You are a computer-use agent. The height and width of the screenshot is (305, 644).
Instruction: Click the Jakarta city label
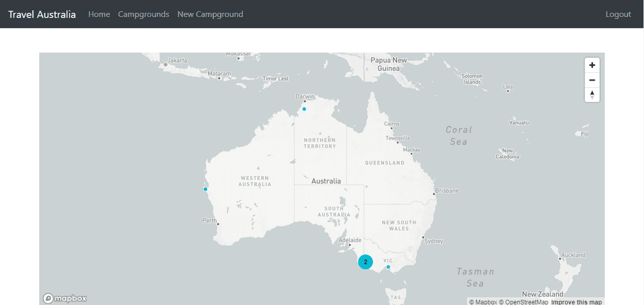coord(178,60)
